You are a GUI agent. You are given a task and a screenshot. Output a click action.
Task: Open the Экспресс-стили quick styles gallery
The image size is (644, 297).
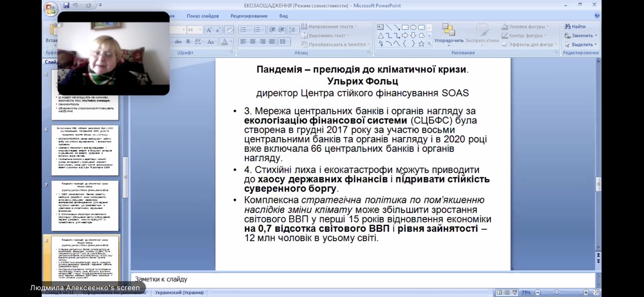tap(482, 35)
